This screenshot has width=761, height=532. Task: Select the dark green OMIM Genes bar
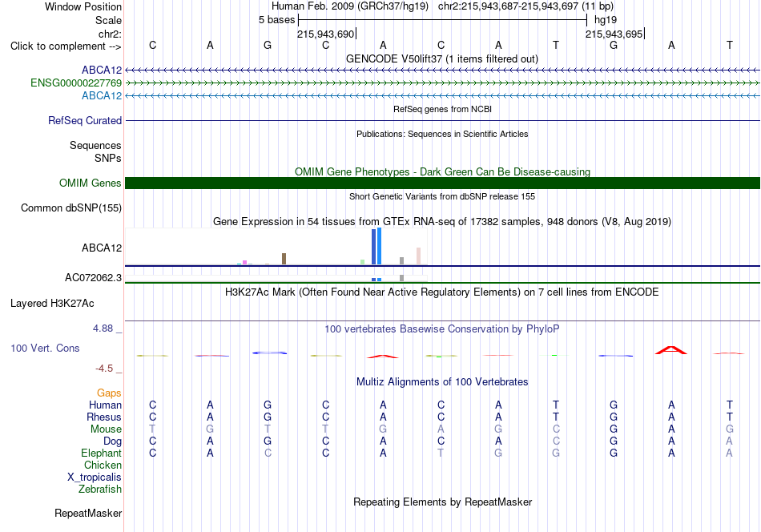tap(443, 183)
